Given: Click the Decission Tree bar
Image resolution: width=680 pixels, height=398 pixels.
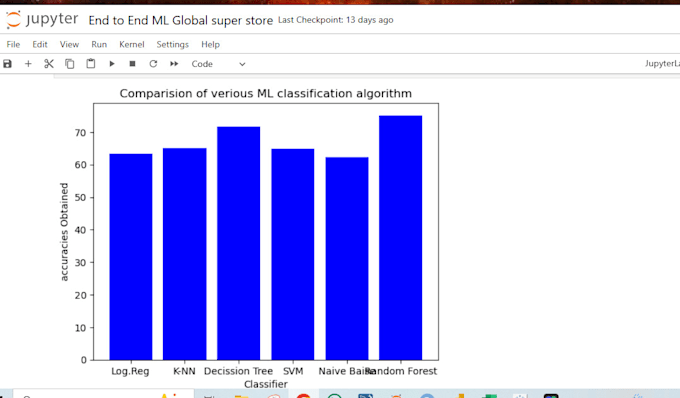Looking at the screenshot, I should [x=239, y=243].
